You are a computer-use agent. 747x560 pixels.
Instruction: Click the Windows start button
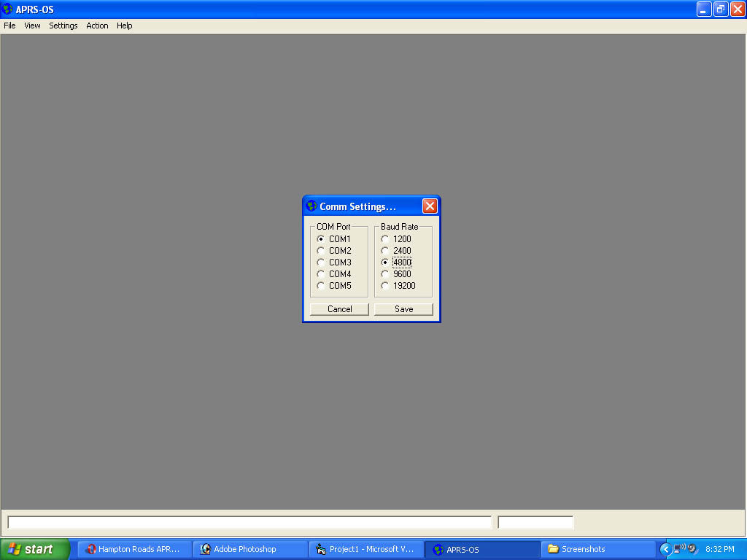tap(35, 549)
